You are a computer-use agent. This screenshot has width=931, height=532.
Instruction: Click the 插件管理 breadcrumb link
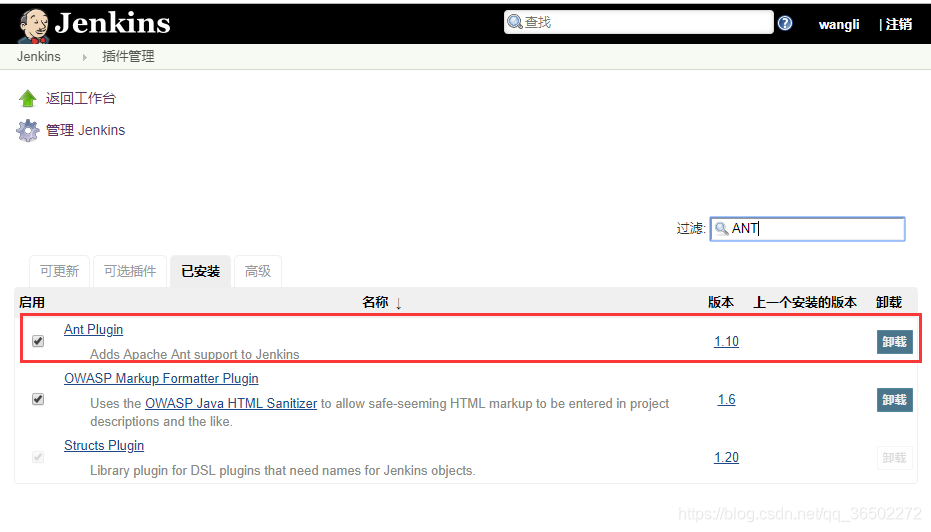click(x=128, y=56)
